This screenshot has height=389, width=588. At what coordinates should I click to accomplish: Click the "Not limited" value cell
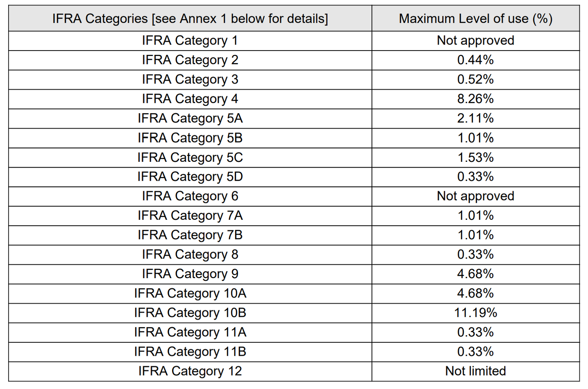click(475, 371)
